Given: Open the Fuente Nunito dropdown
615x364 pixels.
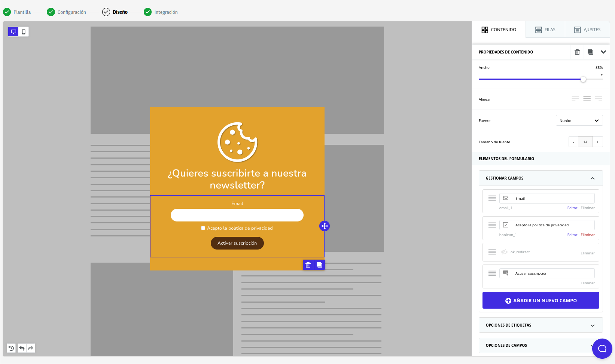Looking at the screenshot, I should (579, 120).
